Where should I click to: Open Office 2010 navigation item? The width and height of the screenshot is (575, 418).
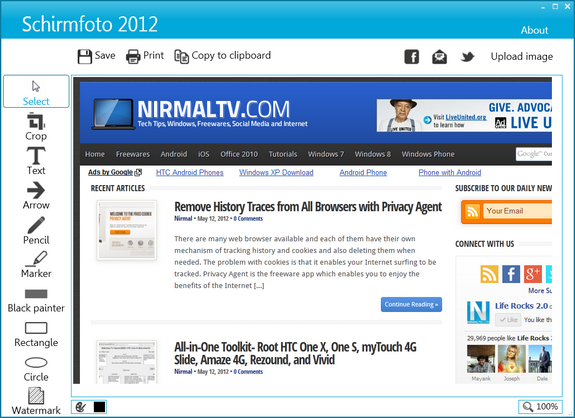[x=239, y=154]
